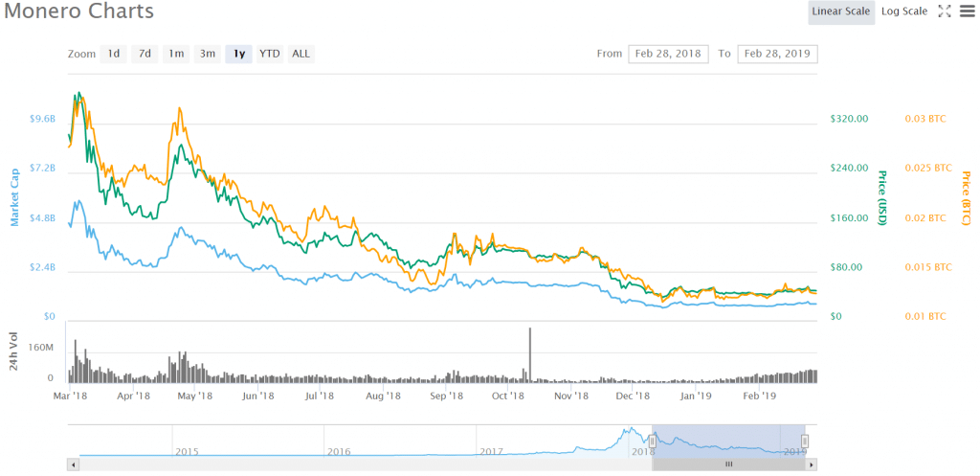Switch to Log Scale
The width and height of the screenshot is (980, 476).
click(904, 11)
